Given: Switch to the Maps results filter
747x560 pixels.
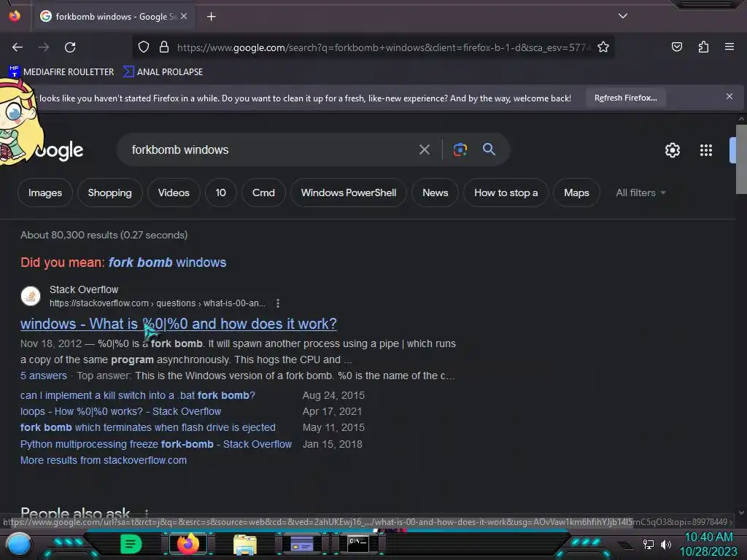Looking at the screenshot, I should pyautogui.click(x=576, y=192).
